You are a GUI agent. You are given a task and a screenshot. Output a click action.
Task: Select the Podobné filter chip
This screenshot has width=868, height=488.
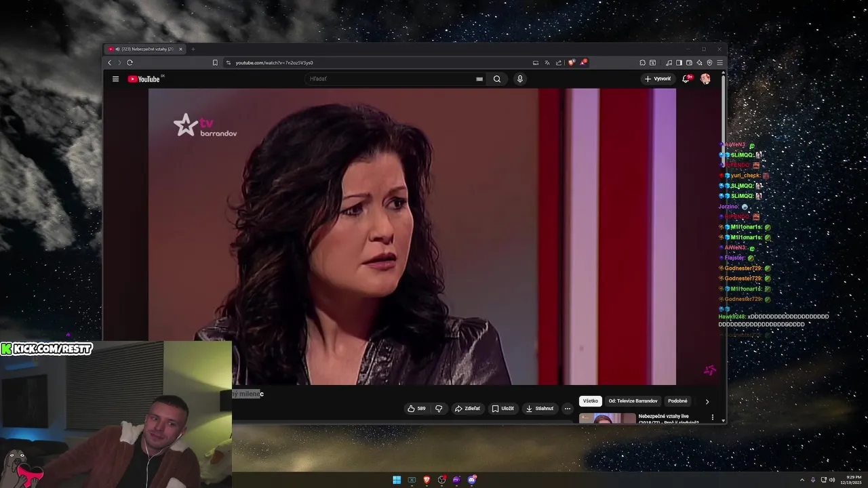(677, 401)
